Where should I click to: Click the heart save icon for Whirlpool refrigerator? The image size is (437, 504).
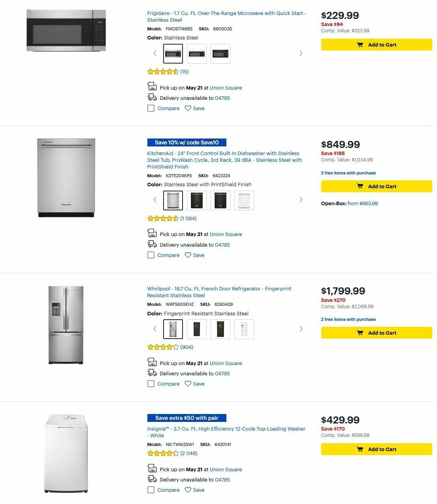click(x=188, y=383)
